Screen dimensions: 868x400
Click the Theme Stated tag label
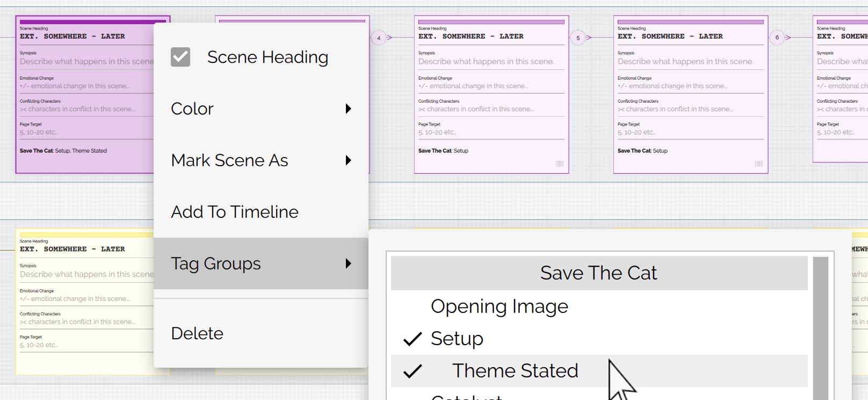coord(515,371)
